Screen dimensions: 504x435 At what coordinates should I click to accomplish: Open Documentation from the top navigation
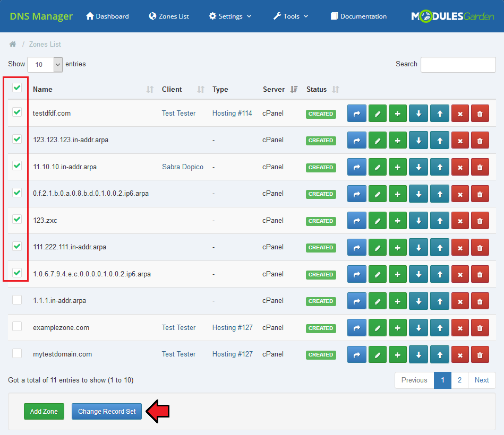tap(358, 16)
